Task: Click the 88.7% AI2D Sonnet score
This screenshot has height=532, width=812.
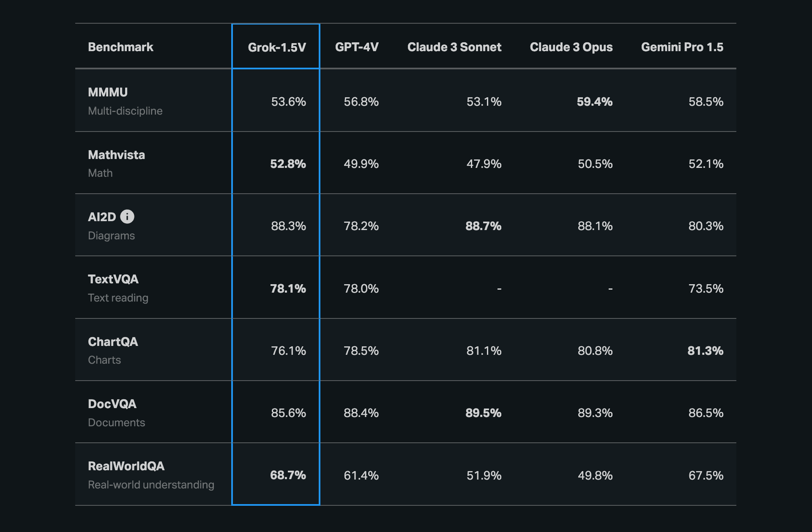Action: pyautogui.click(x=483, y=226)
